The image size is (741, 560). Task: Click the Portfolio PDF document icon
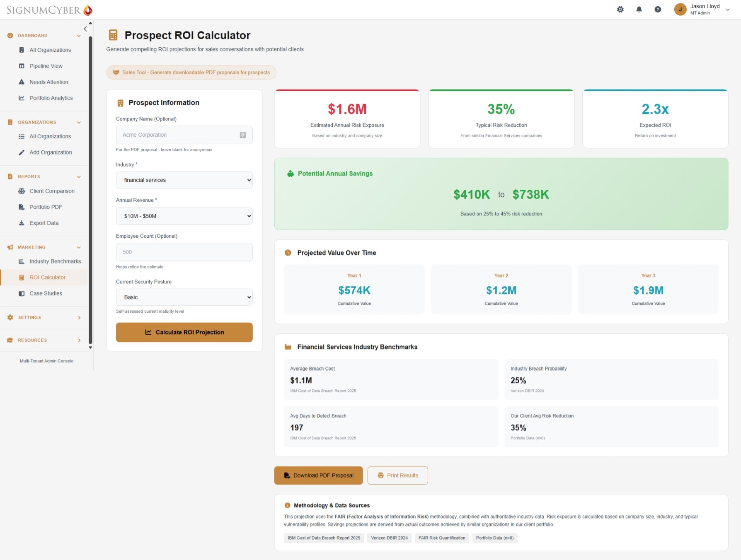[22, 207]
